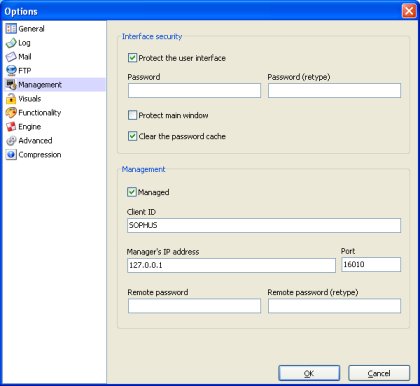Focus the Client ID field
Image resolution: width=420 pixels, height=386 pixels.
point(264,225)
